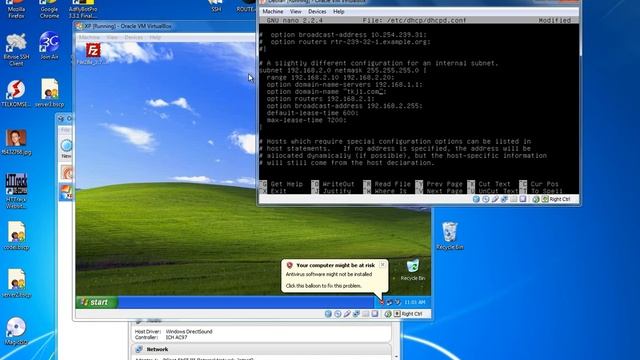
Task: Open Bitvise SSH Client shortcut
Action: click(x=16, y=50)
